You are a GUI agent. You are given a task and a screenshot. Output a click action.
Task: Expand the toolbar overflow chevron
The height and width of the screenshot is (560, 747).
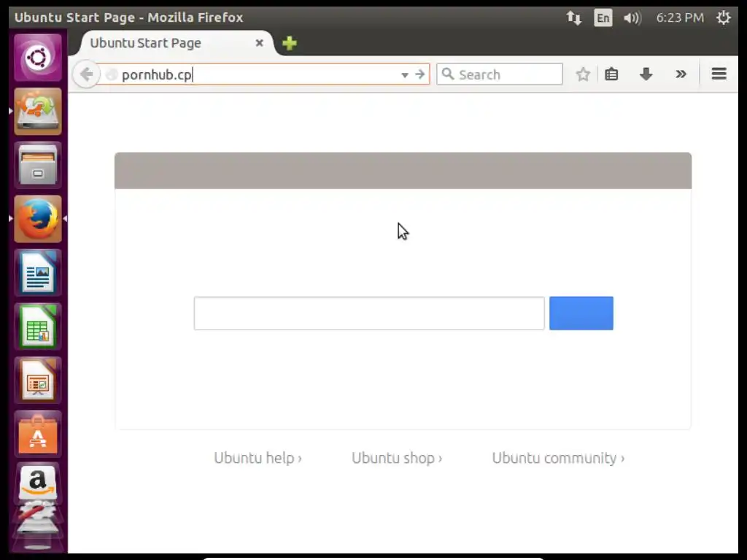coord(681,74)
